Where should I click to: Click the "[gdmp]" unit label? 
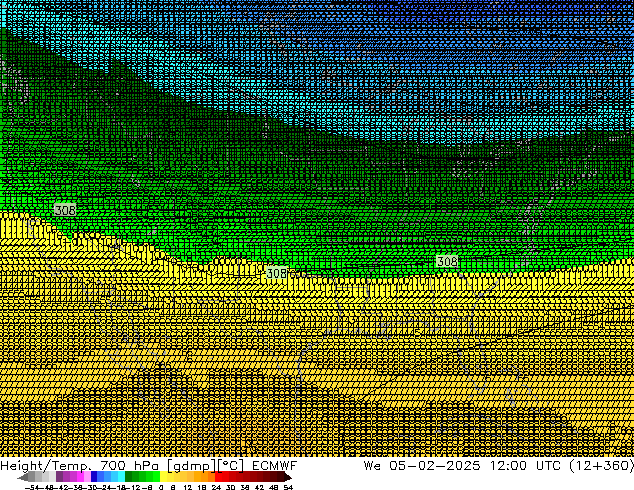[x=191, y=466]
